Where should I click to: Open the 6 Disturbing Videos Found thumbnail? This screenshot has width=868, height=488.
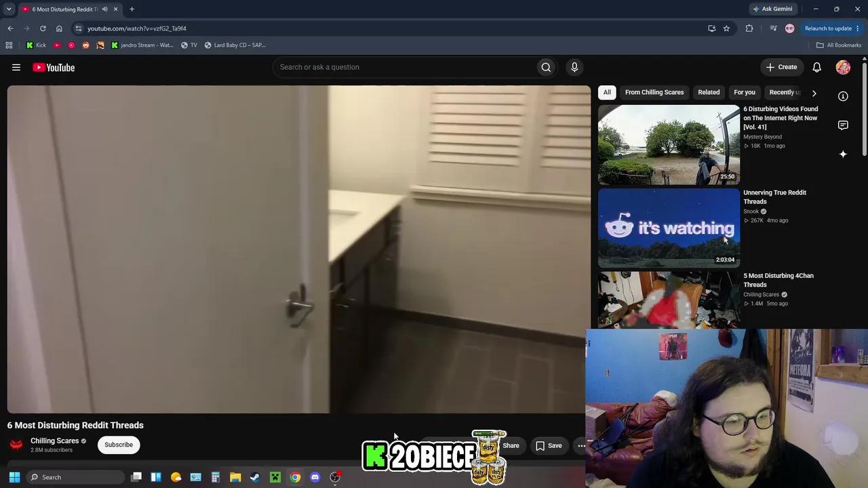pos(669,144)
